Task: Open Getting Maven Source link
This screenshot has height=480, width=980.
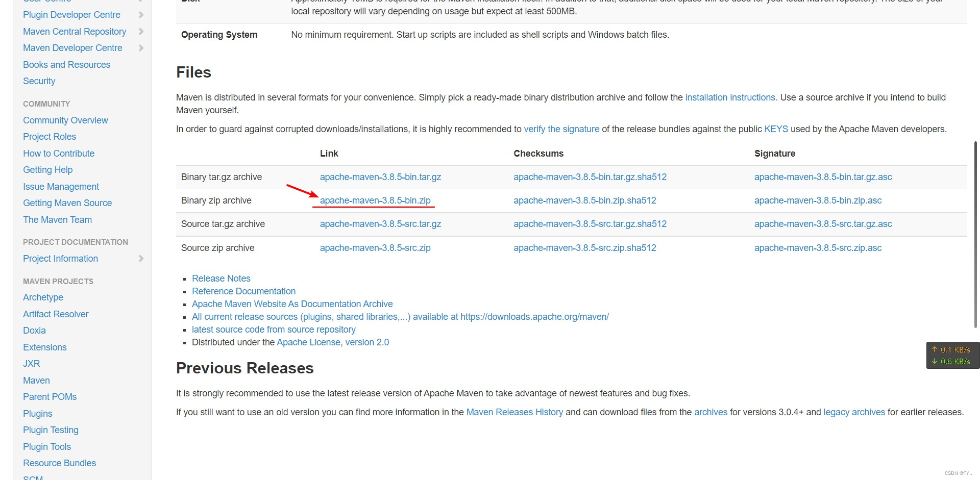Action: 67,203
